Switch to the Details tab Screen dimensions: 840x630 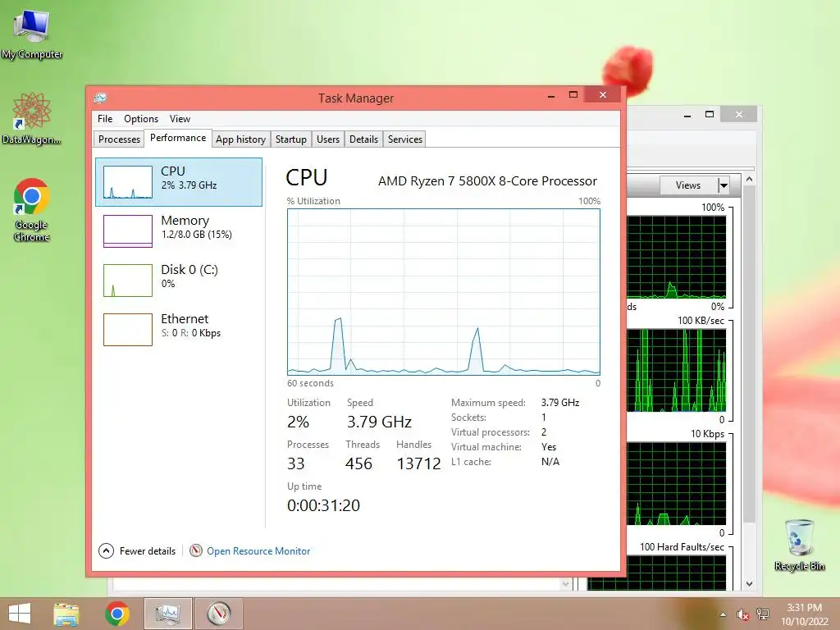(x=363, y=139)
